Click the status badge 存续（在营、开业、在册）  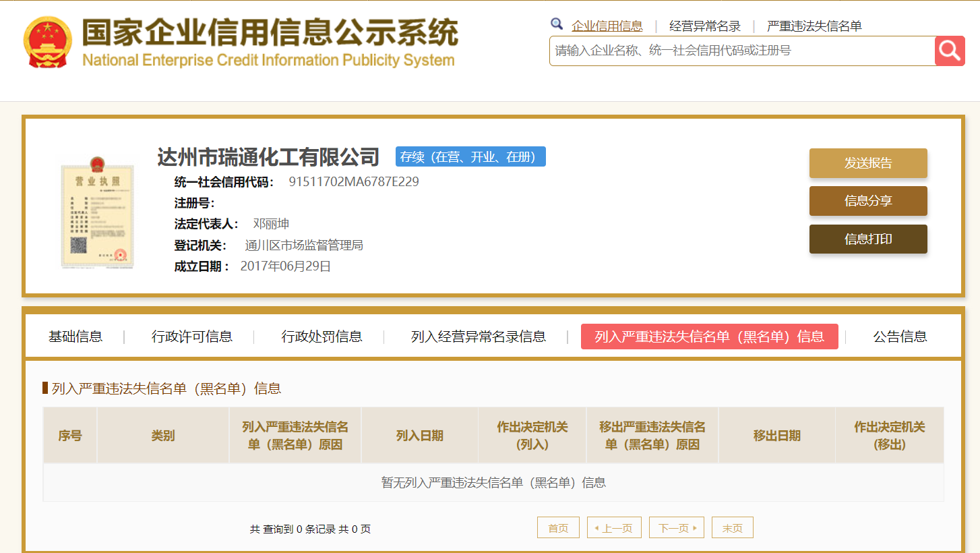(470, 156)
